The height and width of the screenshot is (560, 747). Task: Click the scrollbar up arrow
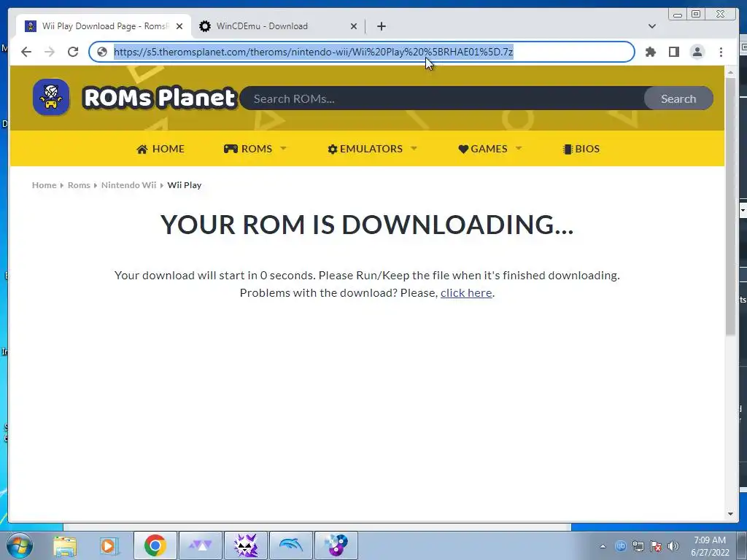tap(730, 72)
